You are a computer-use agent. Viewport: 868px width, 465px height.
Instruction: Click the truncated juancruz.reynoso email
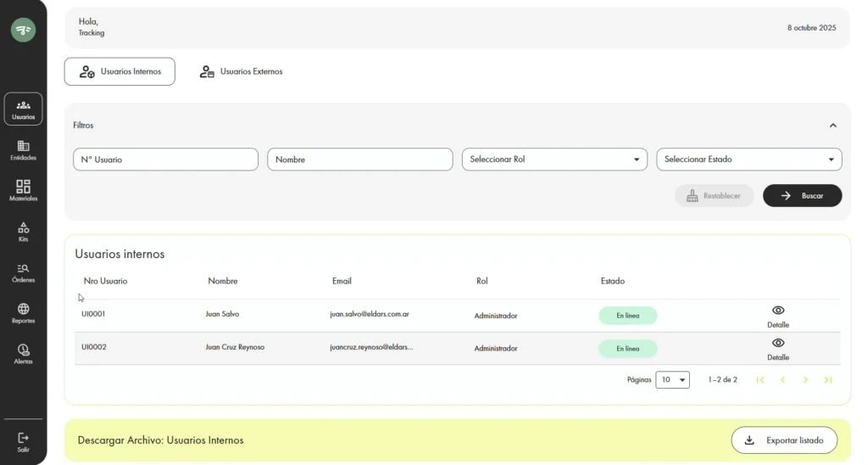coord(371,347)
